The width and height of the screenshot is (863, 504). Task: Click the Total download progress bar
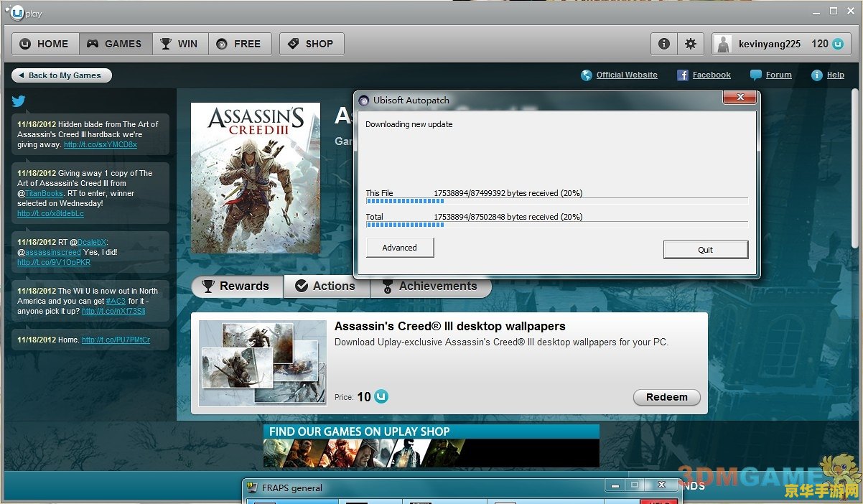click(x=557, y=225)
